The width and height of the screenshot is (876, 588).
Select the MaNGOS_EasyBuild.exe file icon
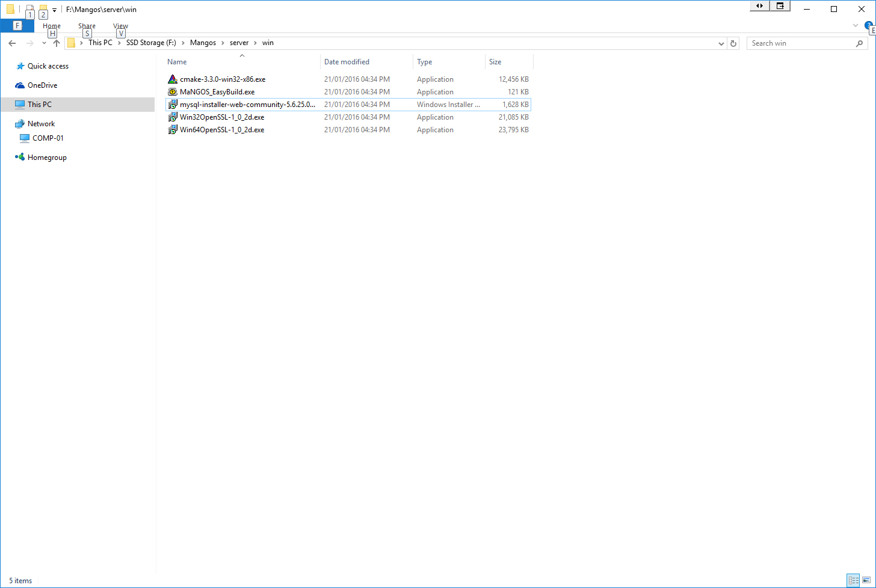tap(173, 92)
